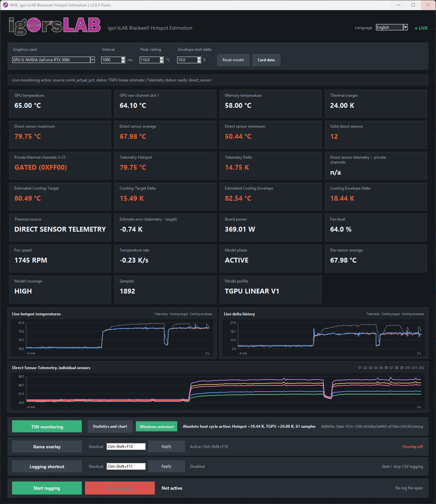Click Cooling envelope legend in Live hotspot temperatures
Screen dimensions: 436x504
click(201, 314)
